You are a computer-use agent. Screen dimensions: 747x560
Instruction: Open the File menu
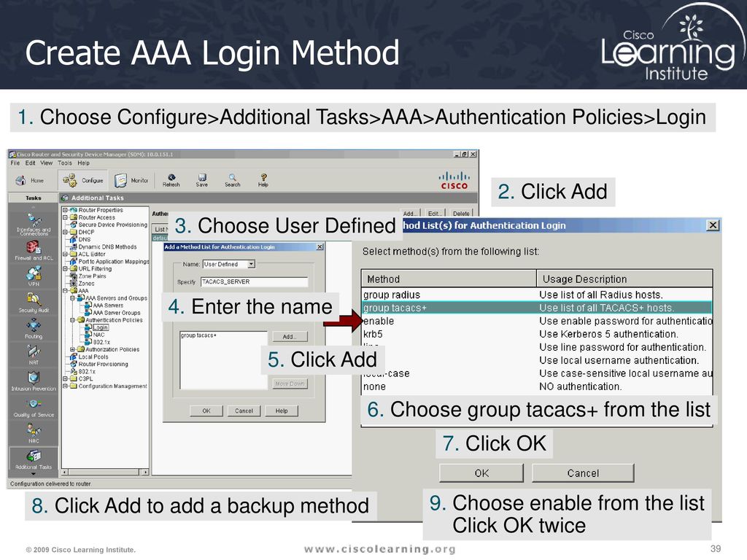coord(15,163)
